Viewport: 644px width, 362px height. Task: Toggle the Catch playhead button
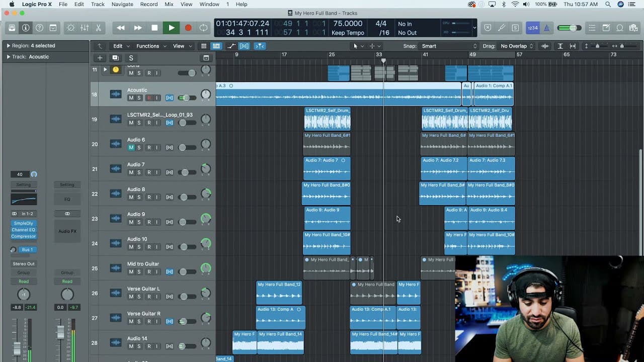[x=260, y=46]
